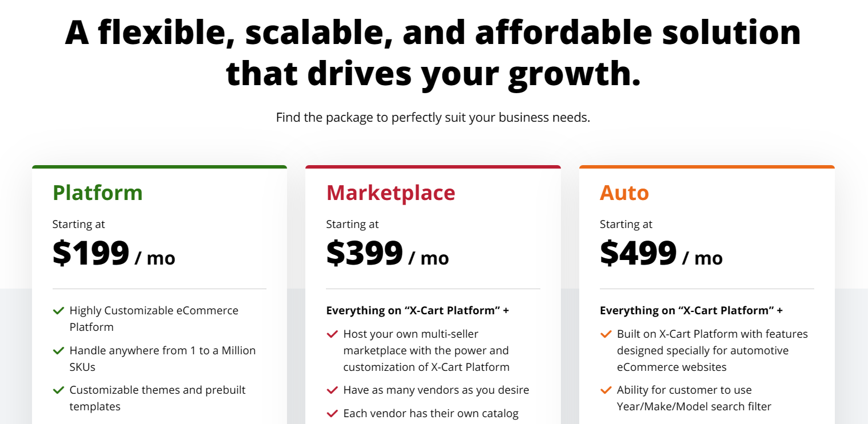The image size is (868, 424).
Task: Select the Marketplace plan heading
Action: click(x=391, y=193)
